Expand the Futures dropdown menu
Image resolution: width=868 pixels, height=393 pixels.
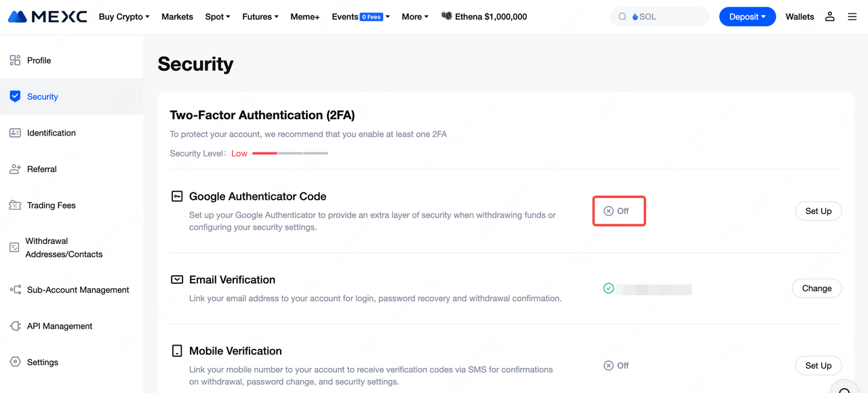(x=260, y=16)
